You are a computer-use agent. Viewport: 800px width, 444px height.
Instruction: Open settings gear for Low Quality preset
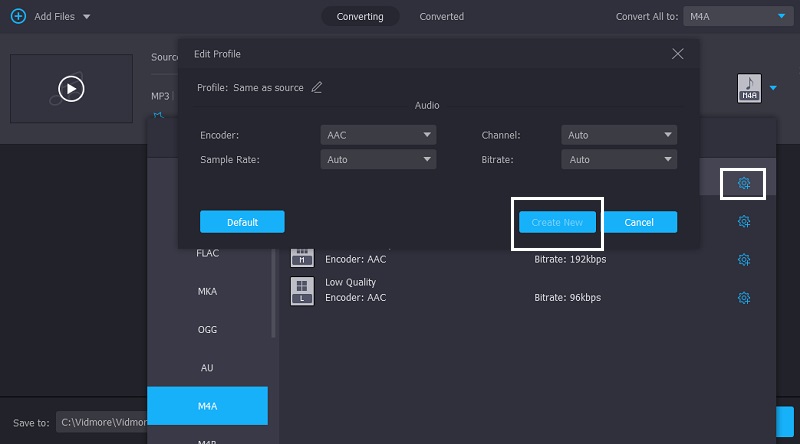(743, 298)
